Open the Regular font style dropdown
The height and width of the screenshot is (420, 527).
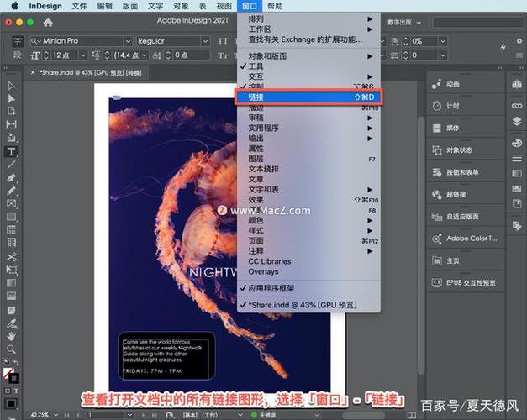click(x=171, y=40)
